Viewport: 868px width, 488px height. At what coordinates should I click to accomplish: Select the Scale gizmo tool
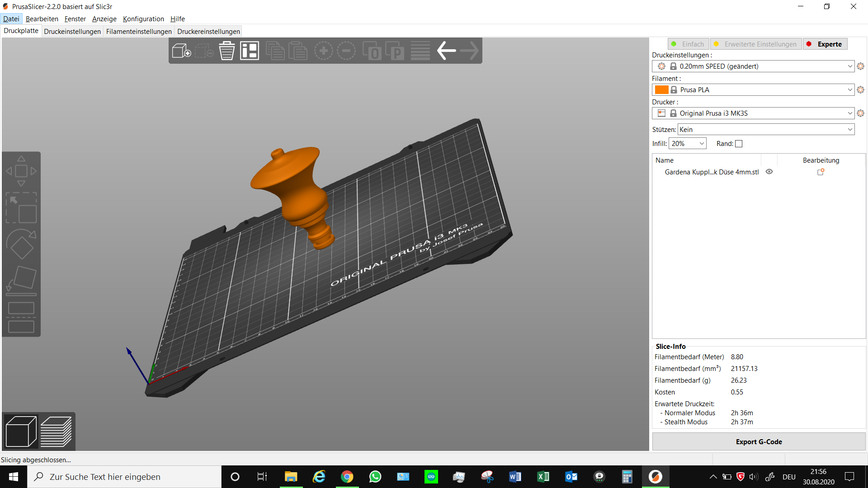[x=21, y=208]
